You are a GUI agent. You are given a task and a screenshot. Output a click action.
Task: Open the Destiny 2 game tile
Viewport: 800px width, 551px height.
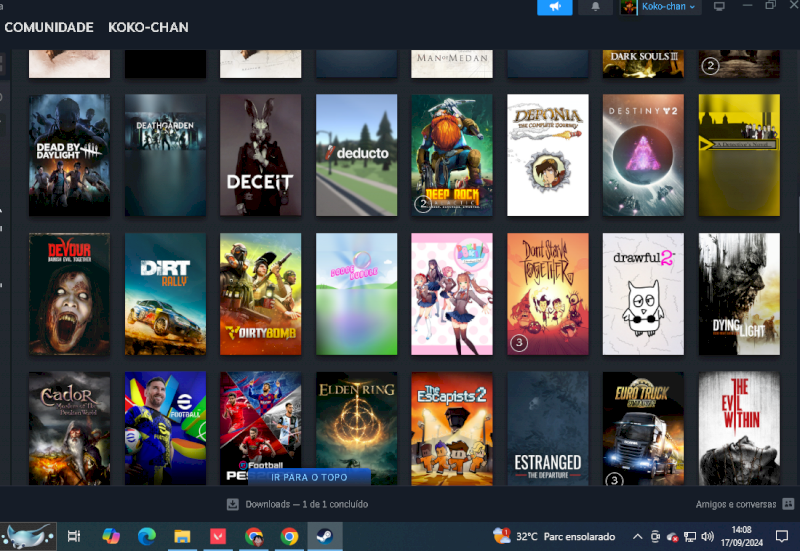click(643, 155)
